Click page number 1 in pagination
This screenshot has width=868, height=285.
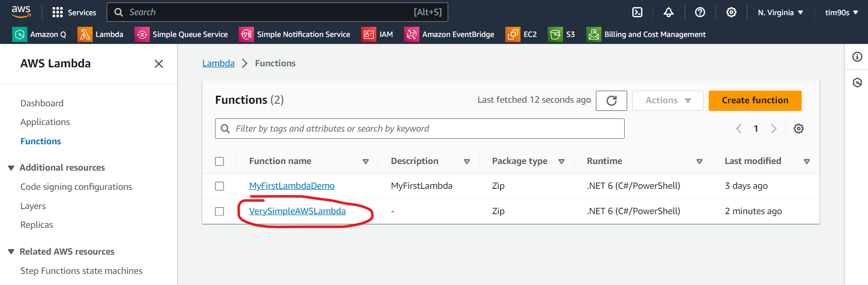(756, 129)
